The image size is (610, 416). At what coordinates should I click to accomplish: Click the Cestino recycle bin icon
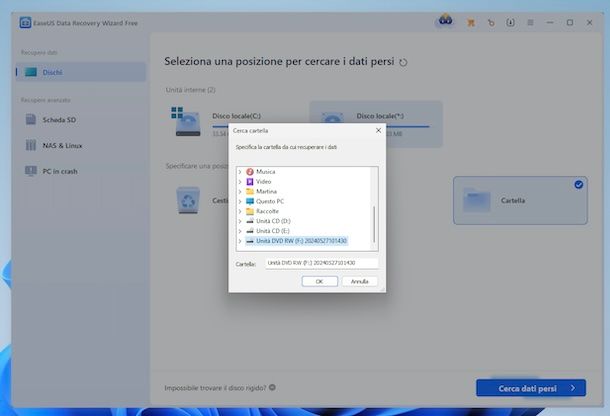188,200
